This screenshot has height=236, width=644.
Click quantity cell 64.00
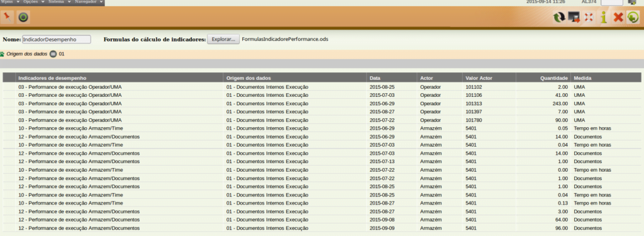point(562,220)
